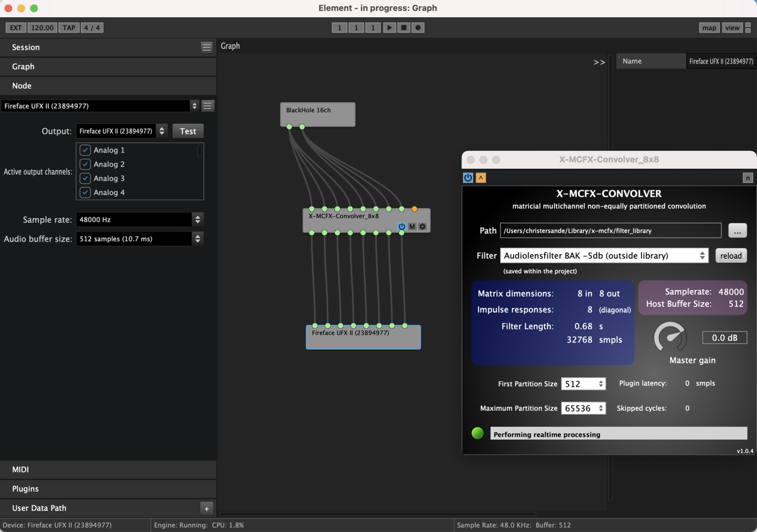Mute the X-MCFX-Convolver graph node
757x532 pixels.
[x=412, y=227]
